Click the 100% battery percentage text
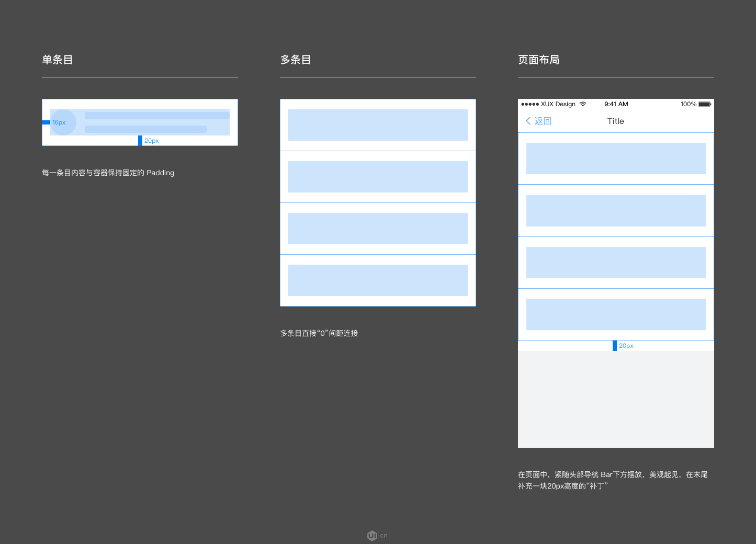The height and width of the screenshot is (544, 756). point(689,104)
